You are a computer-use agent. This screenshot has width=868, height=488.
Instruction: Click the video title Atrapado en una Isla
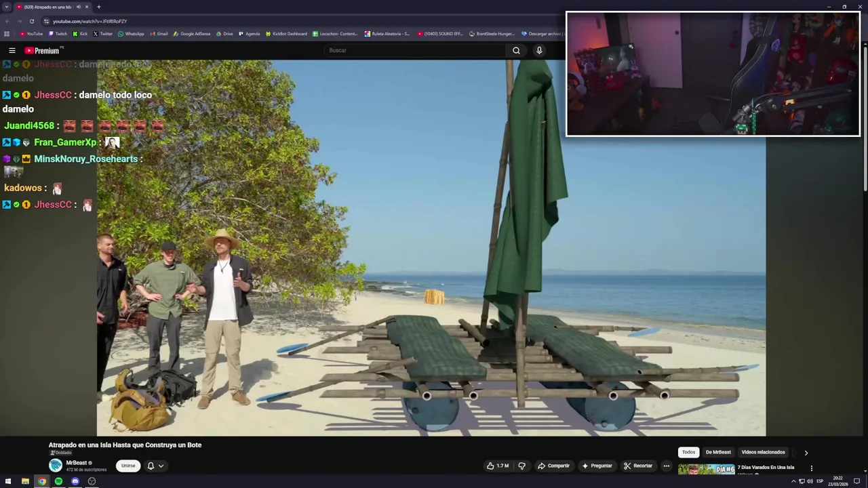[x=125, y=445]
